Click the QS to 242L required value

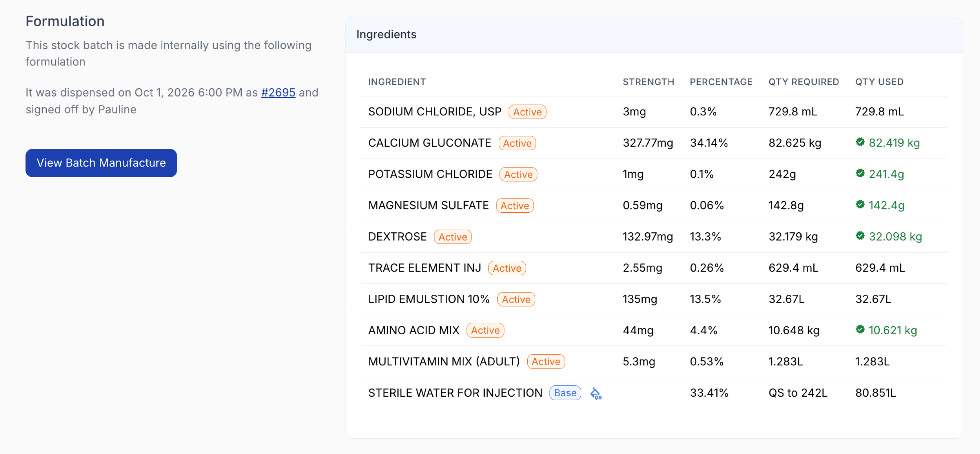pyautogui.click(x=798, y=393)
